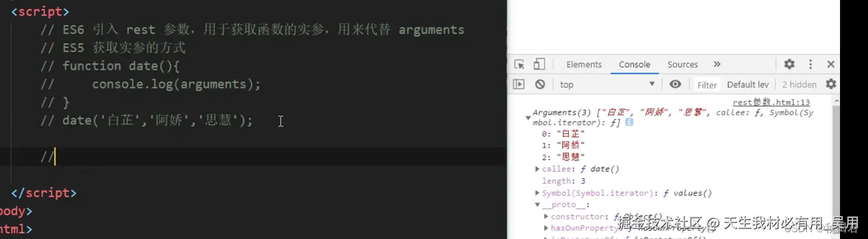868x239 pixels.
Task: Open the rest参数.html:13 source link
Action: pos(771,102)
